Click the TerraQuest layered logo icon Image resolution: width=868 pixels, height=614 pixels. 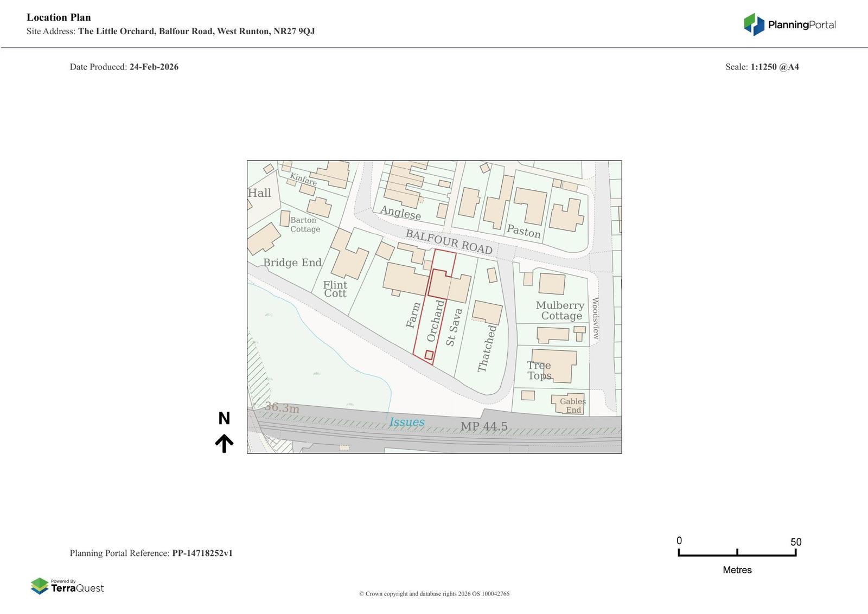click(40, 586)
